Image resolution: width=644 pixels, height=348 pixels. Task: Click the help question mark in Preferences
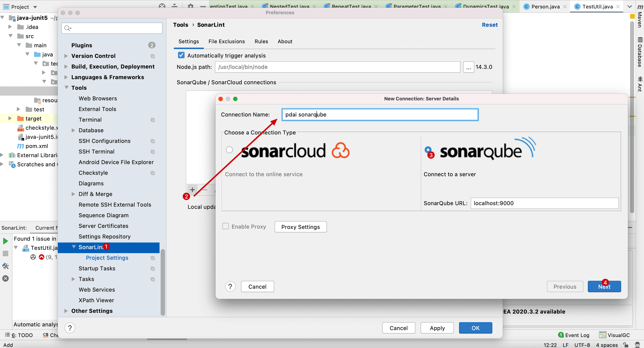click(70, 328)
